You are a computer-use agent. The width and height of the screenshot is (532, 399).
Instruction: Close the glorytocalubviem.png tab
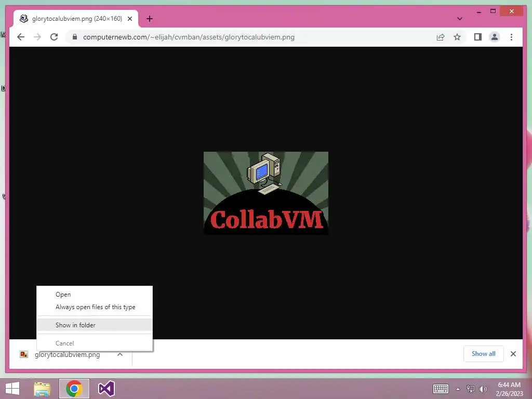129,19
